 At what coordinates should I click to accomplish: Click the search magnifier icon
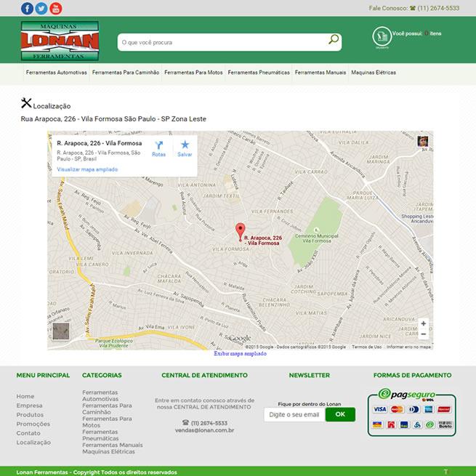point(334,39)
